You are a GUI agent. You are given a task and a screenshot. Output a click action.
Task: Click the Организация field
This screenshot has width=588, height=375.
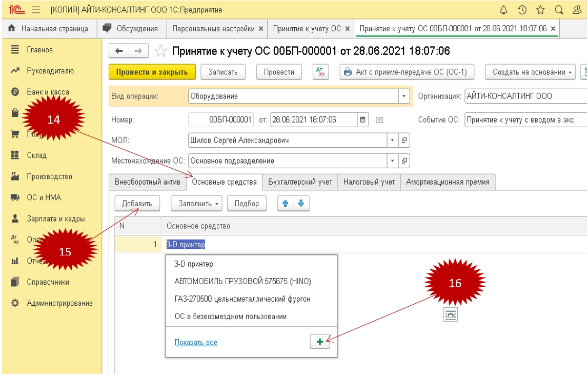(526, 96)
